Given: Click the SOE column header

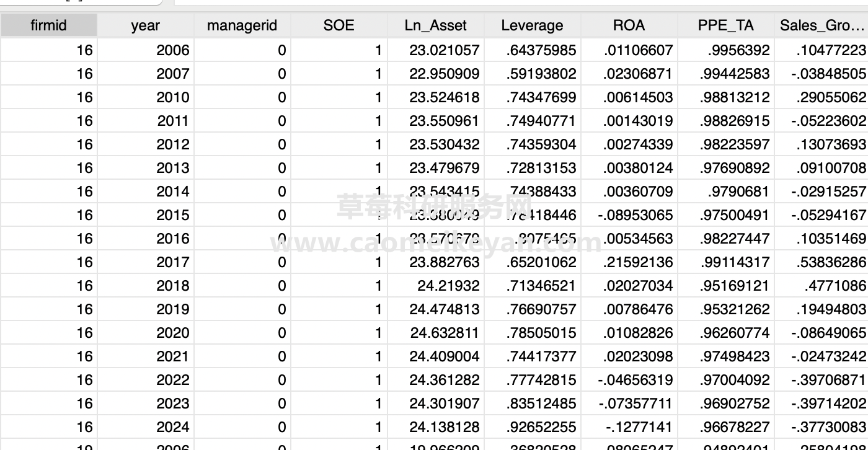Looking at the screenshot, I should [339, 25].
